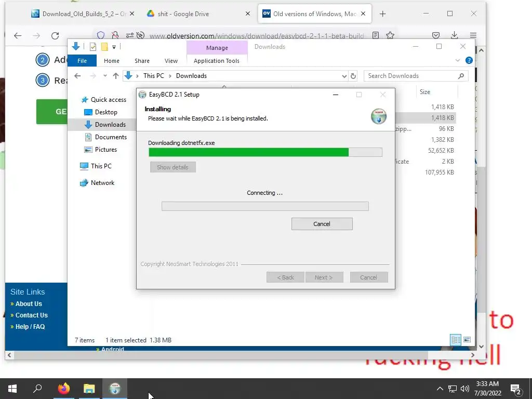
Task: Click the Search Downloads input box
Action: 416,76
